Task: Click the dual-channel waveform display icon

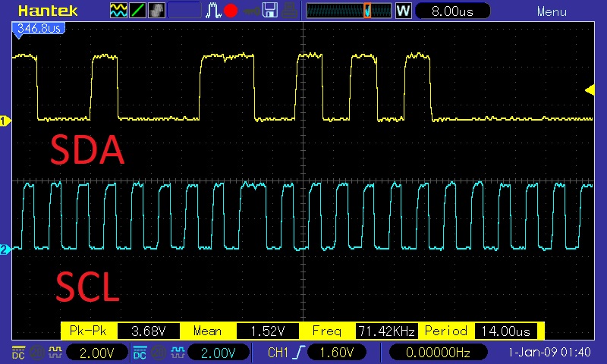Action: (x=118, y=11)
